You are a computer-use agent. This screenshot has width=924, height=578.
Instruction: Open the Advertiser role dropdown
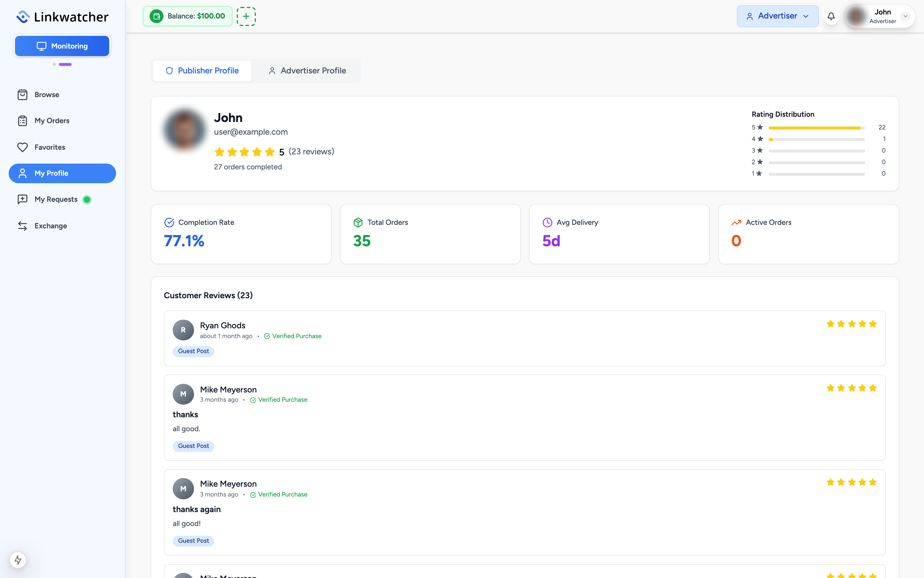[777, 16]
